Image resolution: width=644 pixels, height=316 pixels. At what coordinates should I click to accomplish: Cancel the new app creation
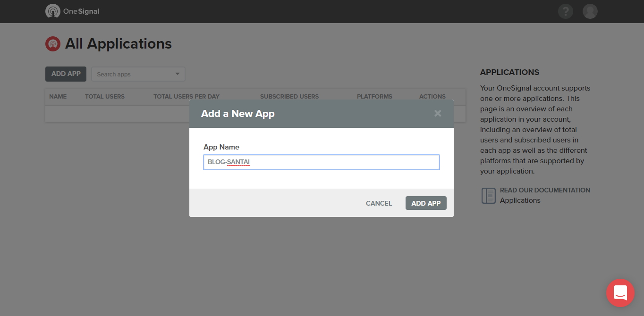[379, 203]
